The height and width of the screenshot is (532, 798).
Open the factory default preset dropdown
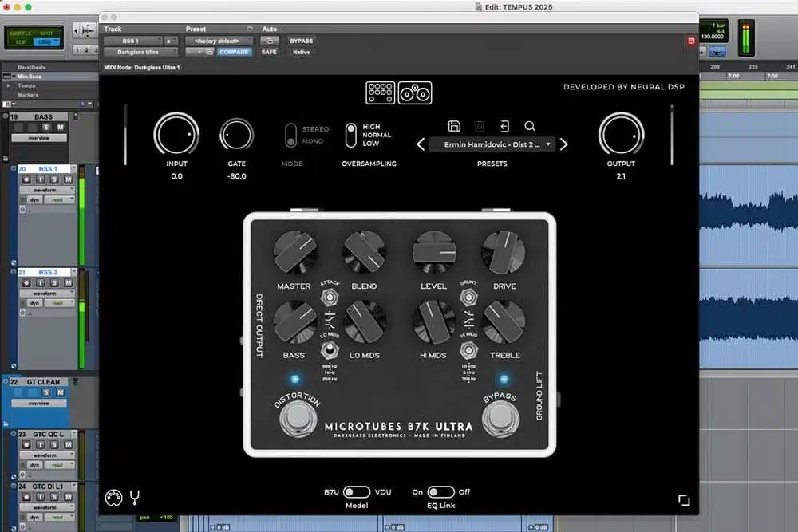point(219,41)
